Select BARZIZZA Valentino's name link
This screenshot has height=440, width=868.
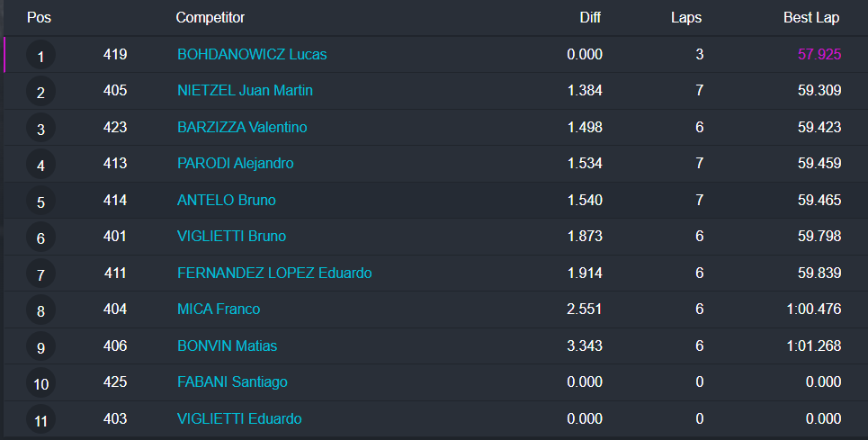point(242,128)
